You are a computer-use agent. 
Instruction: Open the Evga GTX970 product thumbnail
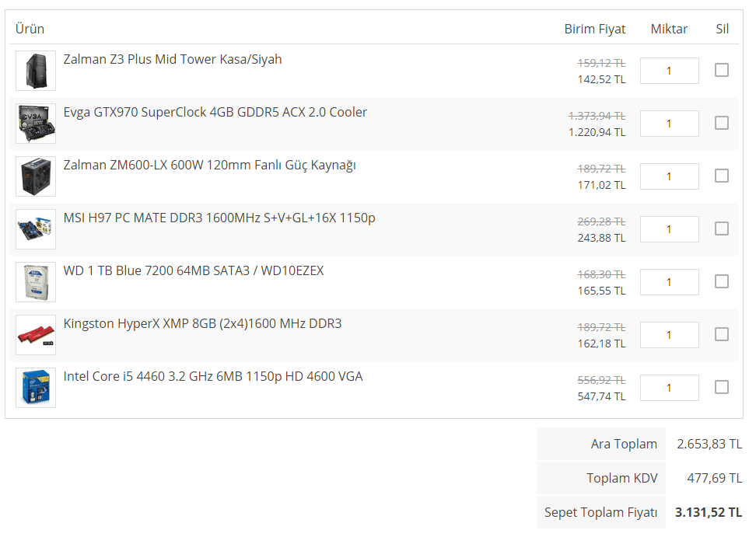36,124
